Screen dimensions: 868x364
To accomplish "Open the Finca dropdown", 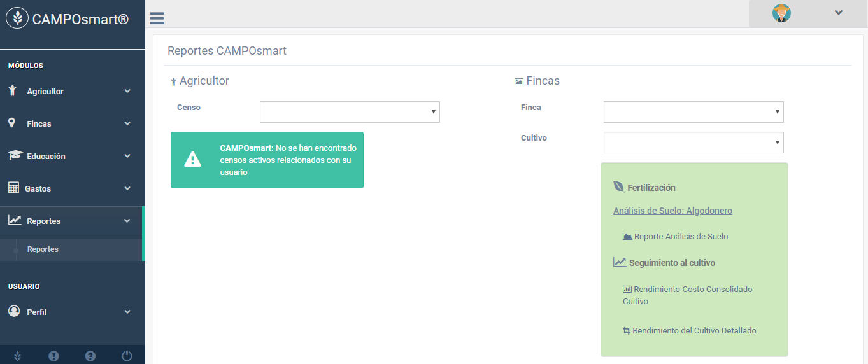I will [x=694, y=112].
